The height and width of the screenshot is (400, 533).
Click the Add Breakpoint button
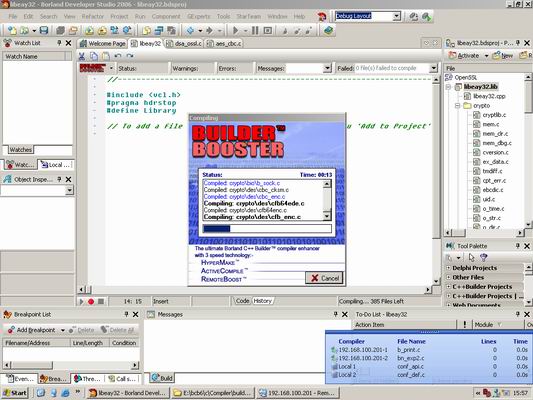pyautogui.click(x=32, y=330)
